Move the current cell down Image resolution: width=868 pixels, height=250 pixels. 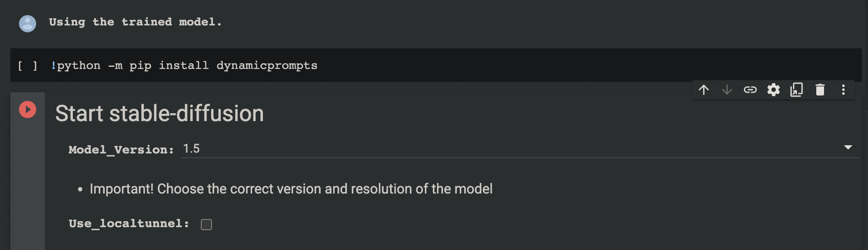pyautogui.click(x=727, y=90)
